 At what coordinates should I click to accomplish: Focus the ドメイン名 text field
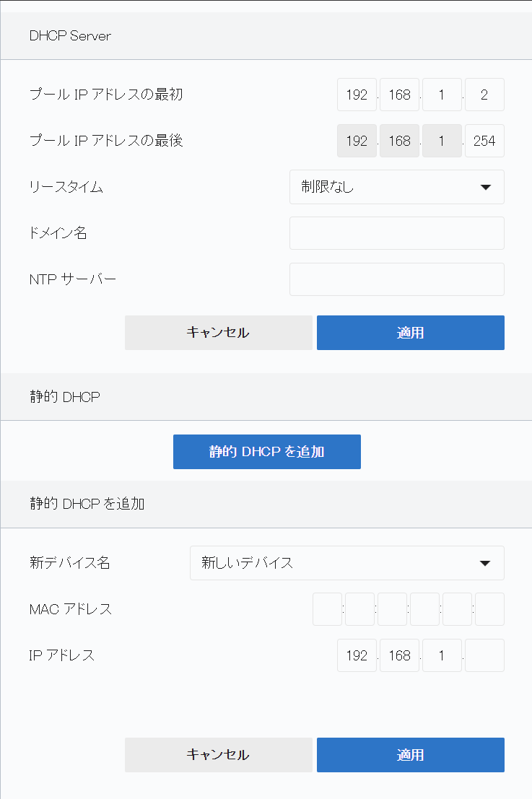click(396, 233)
